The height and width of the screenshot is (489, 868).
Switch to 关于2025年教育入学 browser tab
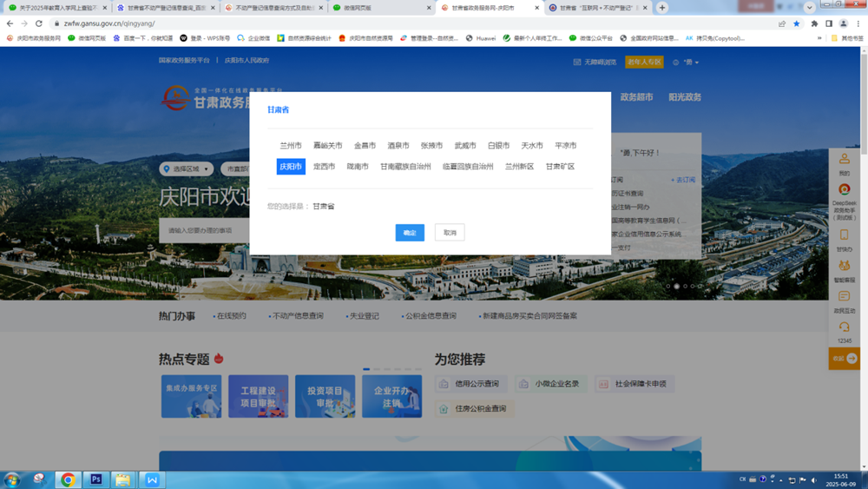click(x=58, y=8)
